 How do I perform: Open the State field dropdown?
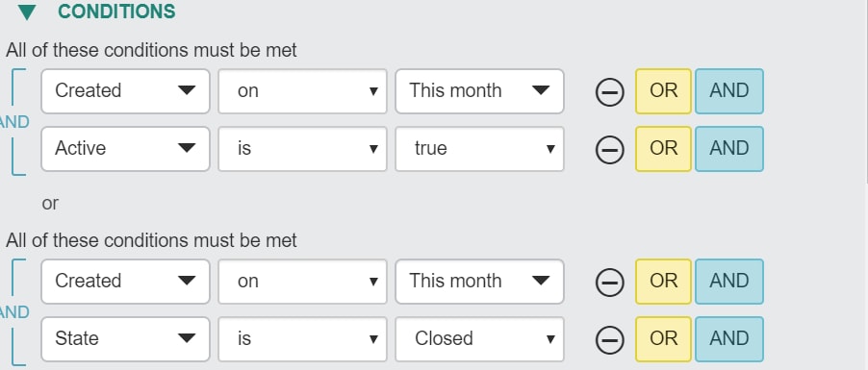click(125, 339)
